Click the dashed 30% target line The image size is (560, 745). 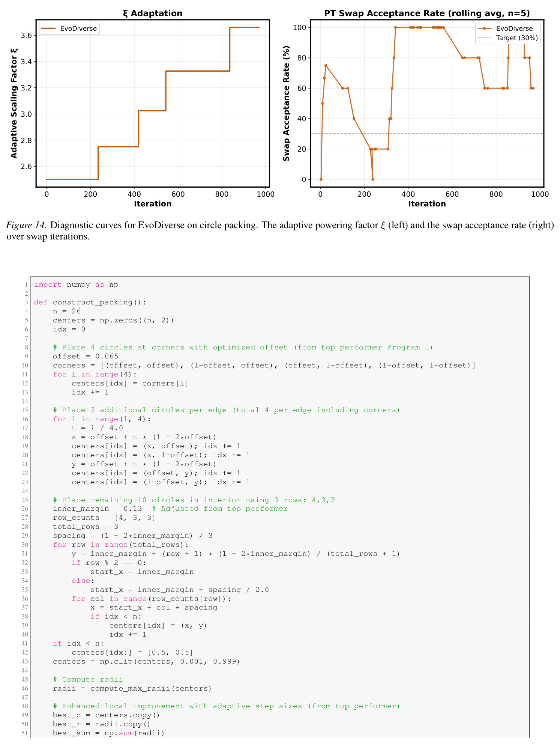coord(427,134)
